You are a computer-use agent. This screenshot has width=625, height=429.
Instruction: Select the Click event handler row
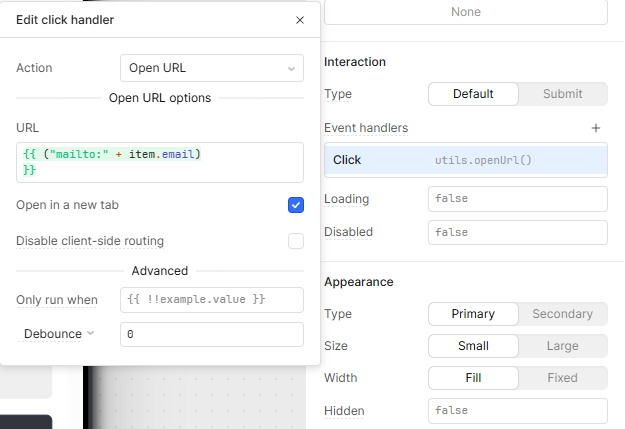465,160
